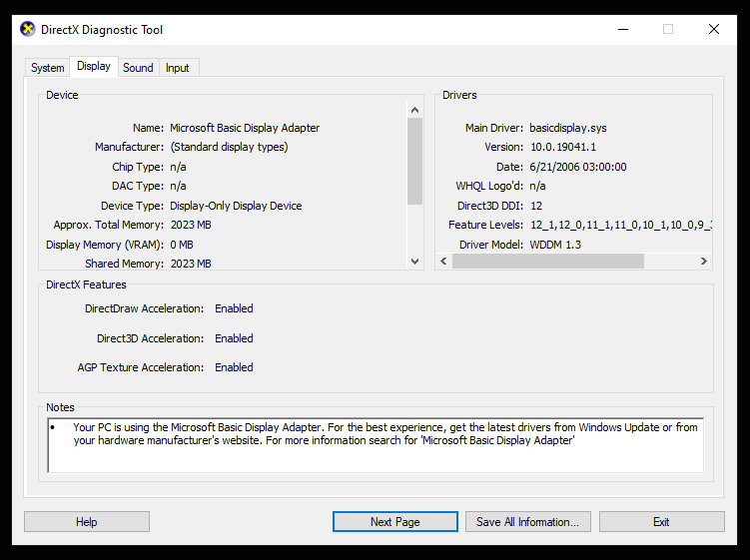Select the Display tab
The height and width of the screenshot is (560, 750).
coord(94,66)
